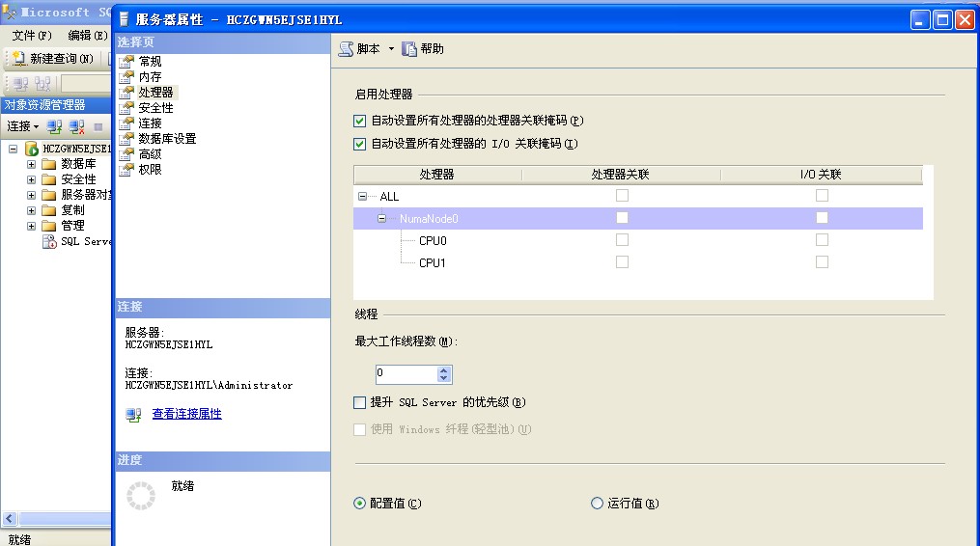Screen dimensions: 980x546
Task: Click the 帮助 help icon
Action: point(408,49)
